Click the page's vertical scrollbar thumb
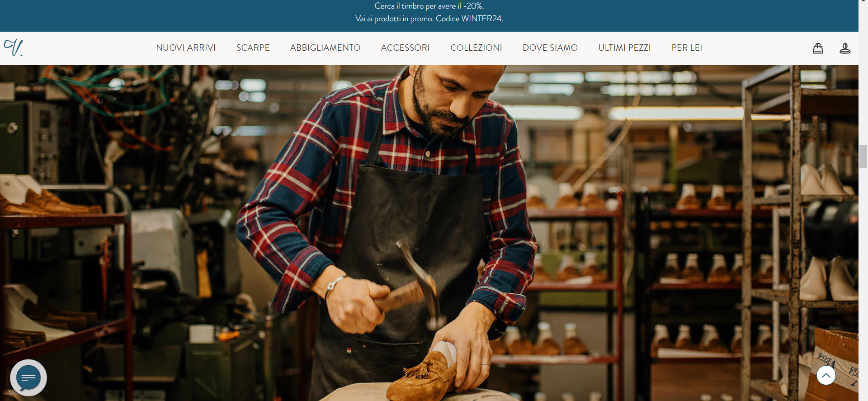This screenshot has width=868, height=401. coord(863,156)
